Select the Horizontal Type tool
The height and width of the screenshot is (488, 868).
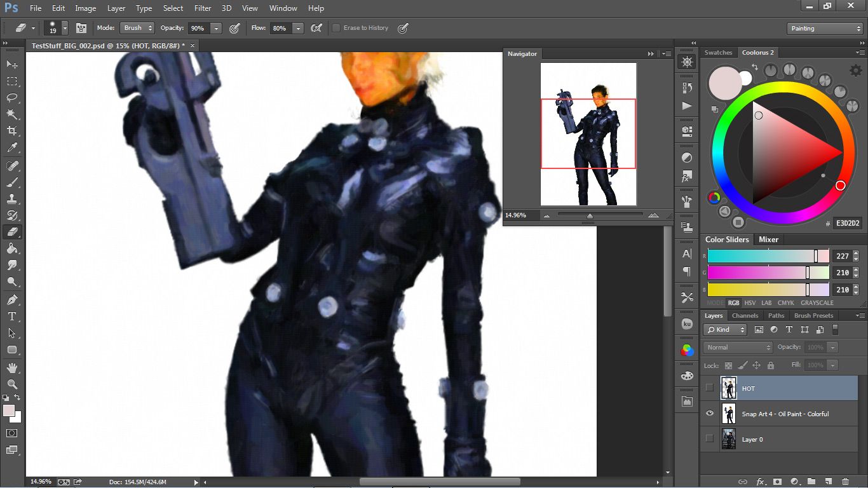12,316
